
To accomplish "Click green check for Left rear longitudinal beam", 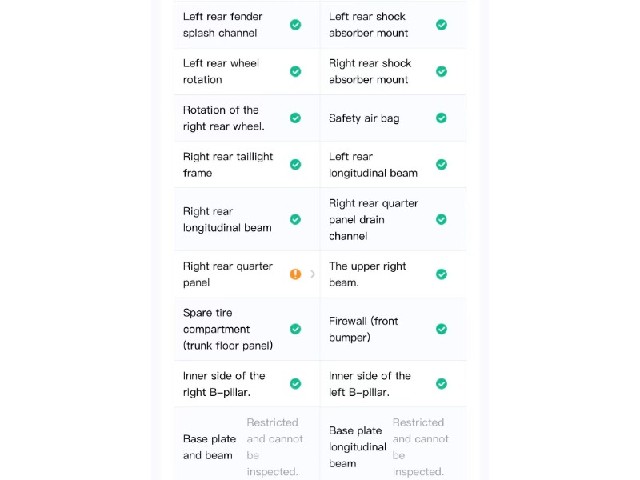I will tap(441, 164).
